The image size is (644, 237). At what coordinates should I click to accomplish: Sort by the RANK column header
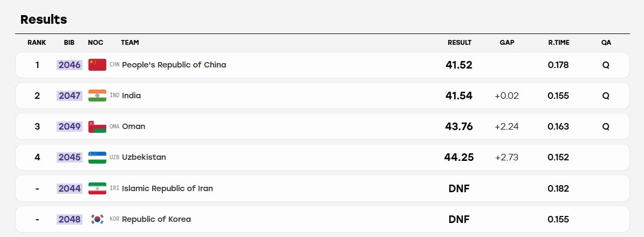[37, 42]
